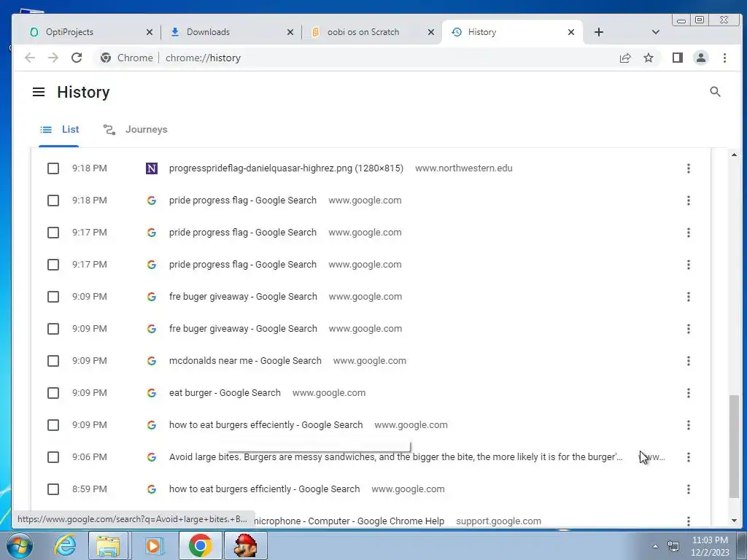Close the History tab
Viewport: 747px width, 560px height.
(x=571, y=32)
